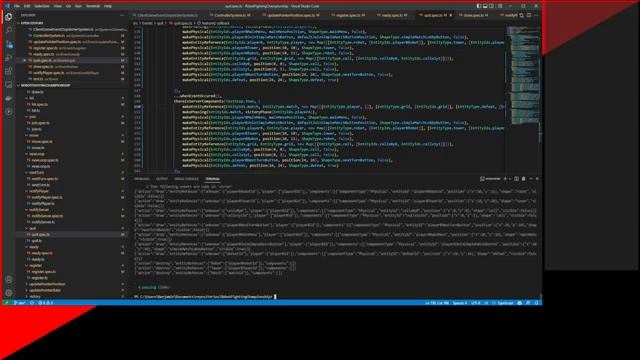Click the Synchronize Changes icon in status bar
Image resolution: width=640 pixels, height=360 pixels.
coord(32,303)
